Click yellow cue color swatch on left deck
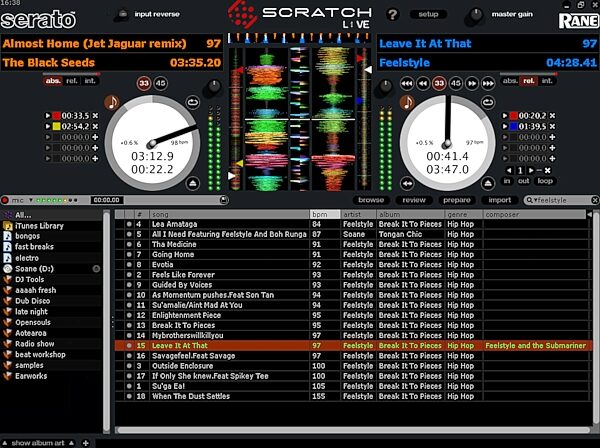Viewport: 600px width, 448px height. [x=57, y=126]
